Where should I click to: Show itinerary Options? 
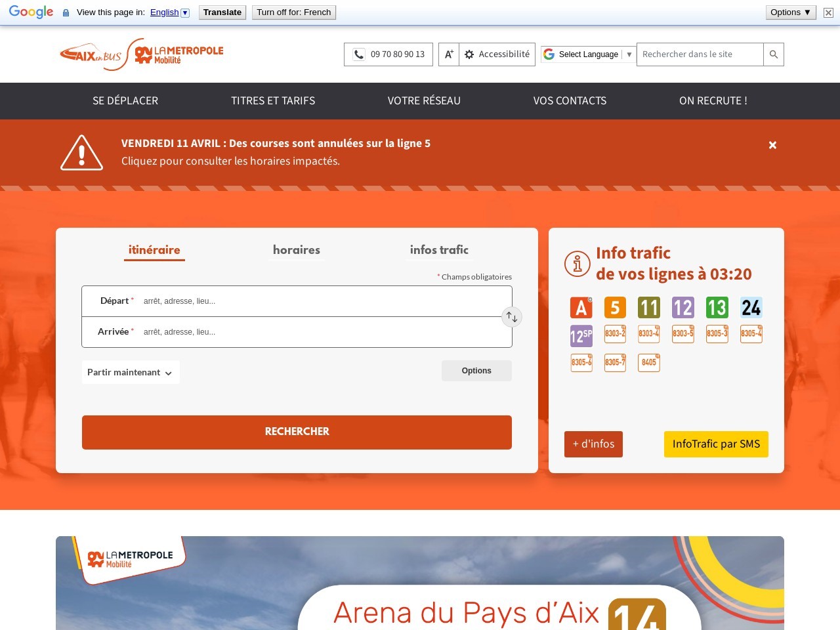pos(476,371)
